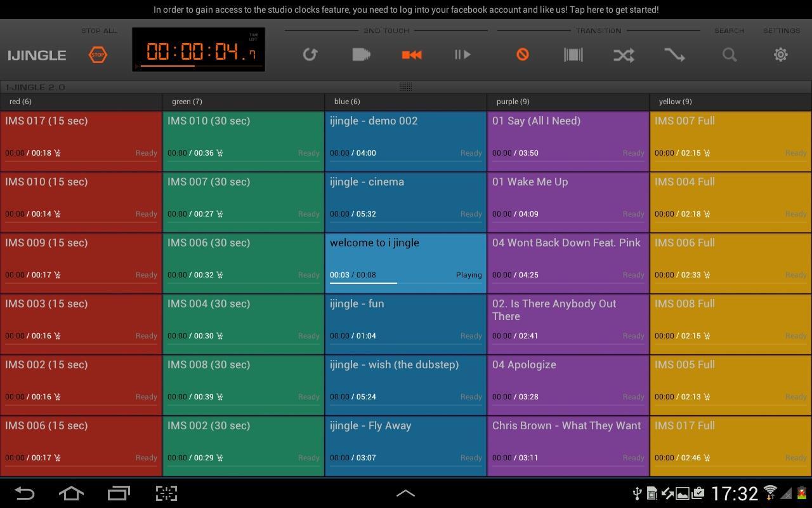812x508 pixels.
Task: Tap cart icon on IMS 017 (15 sec)
Action: tap(58, 152)
